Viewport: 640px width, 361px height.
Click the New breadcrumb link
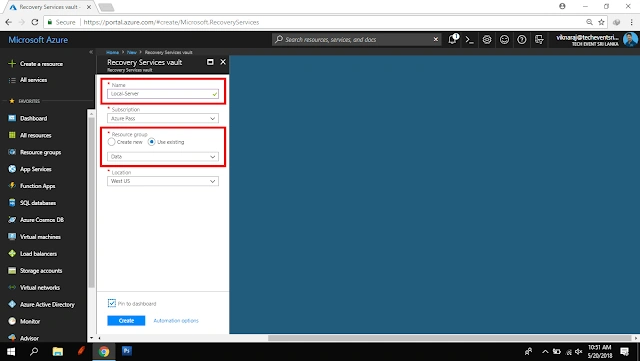tap(131, 52)
